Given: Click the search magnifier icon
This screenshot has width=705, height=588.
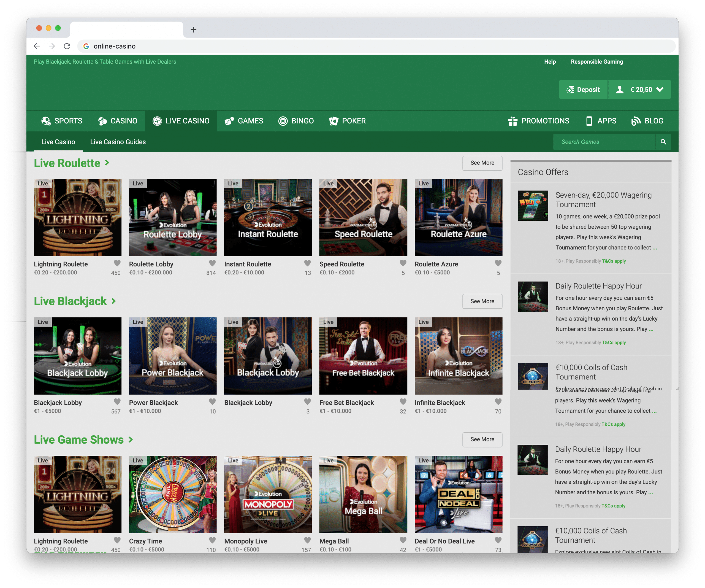Looking at the screenshot, I should [663, 142].
